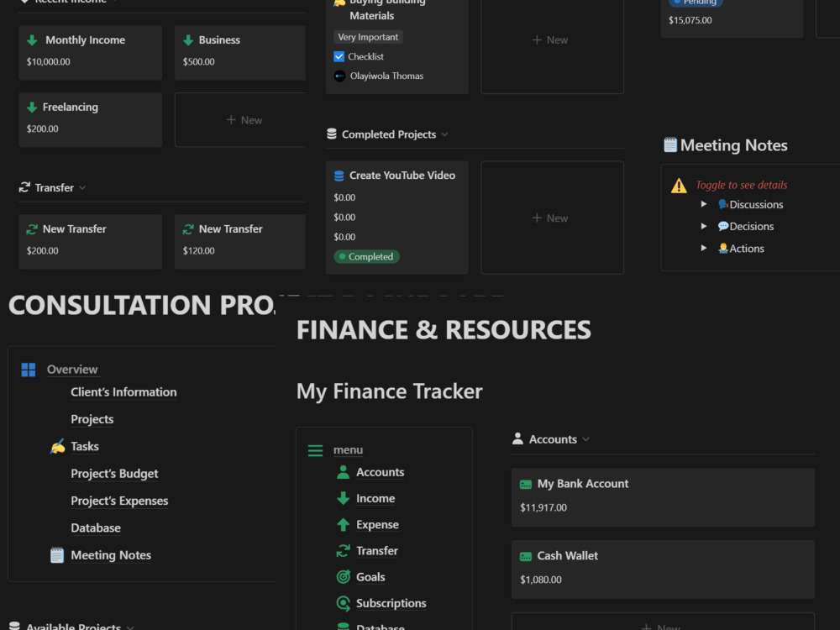Click the blue stack icon on the Create YouTube Video card
The width and height of the screenshot is (840, 630).
click(339, 176)
